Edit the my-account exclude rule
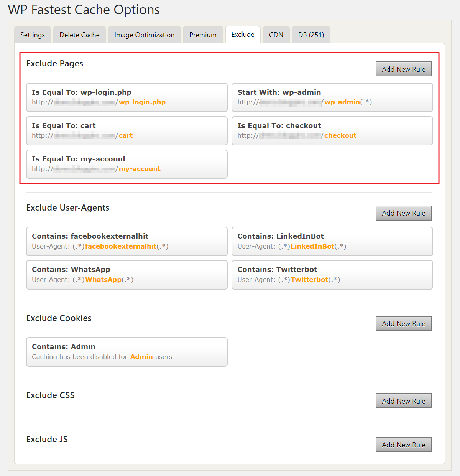This screenshot has width=460, height=476. (x=127, y=164)
